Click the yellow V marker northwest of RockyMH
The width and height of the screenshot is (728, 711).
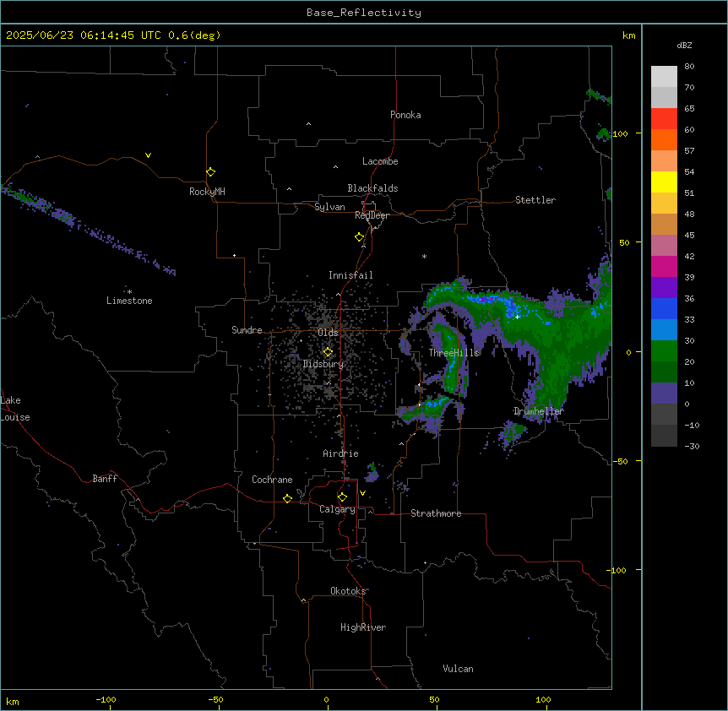pos(148,155)
